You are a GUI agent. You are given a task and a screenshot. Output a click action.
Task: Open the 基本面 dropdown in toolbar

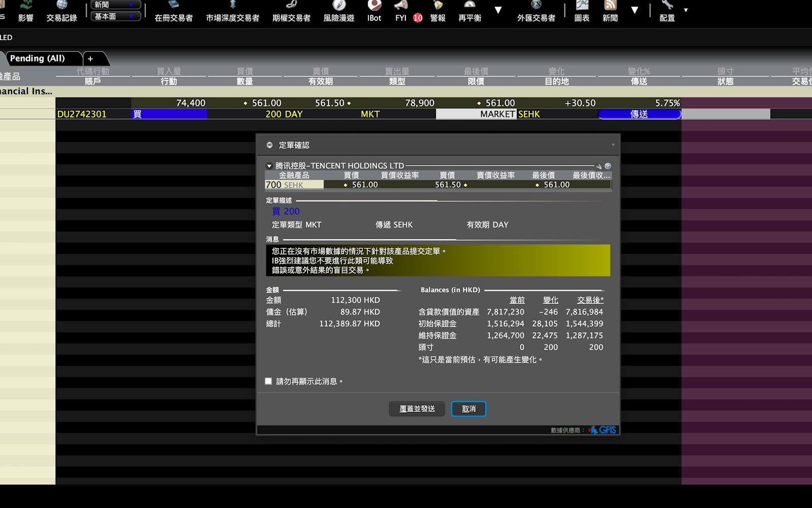click(x=116, y=16)
